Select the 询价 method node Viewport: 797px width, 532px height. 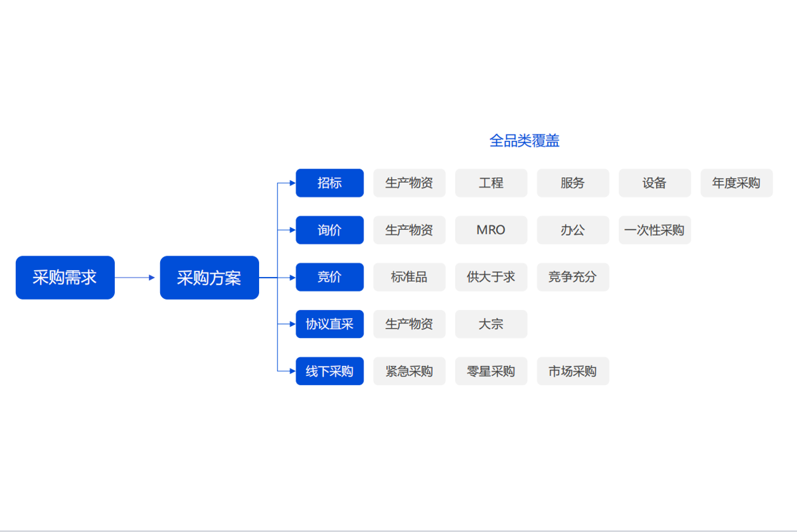tap(329, 230)
